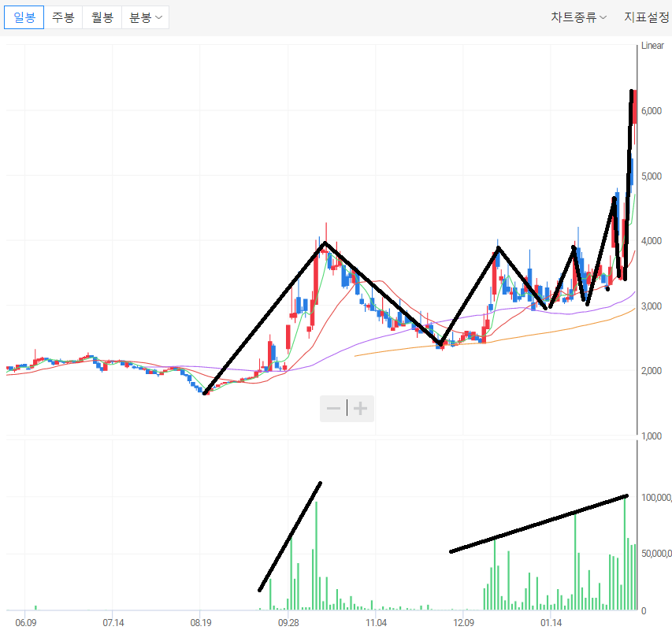This screenshot has height=634, width=672.
Task: Switch to the 주봉 weekly chart tab
Action: pos(63,17)
